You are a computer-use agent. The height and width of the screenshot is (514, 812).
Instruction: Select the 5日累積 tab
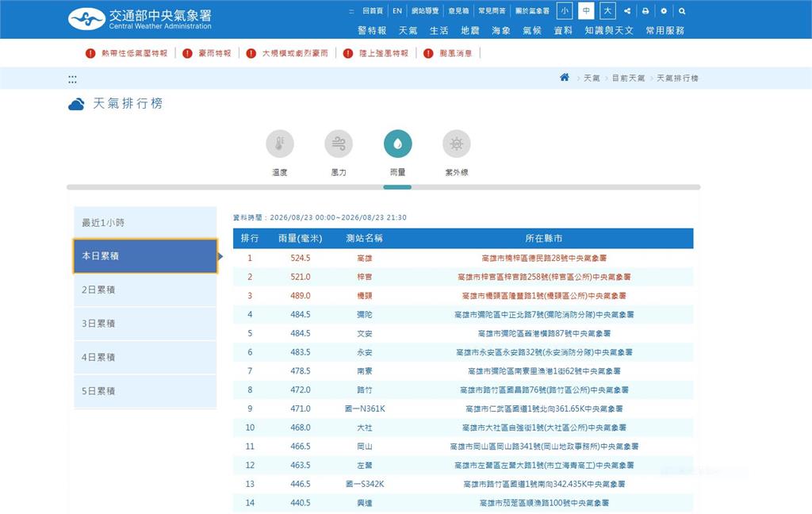click(x=145, y=391)
